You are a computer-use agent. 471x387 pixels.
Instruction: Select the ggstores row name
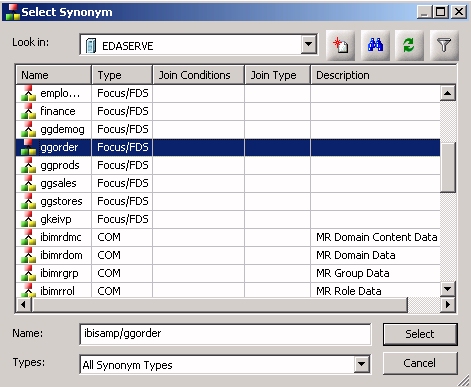click(61, 201)
